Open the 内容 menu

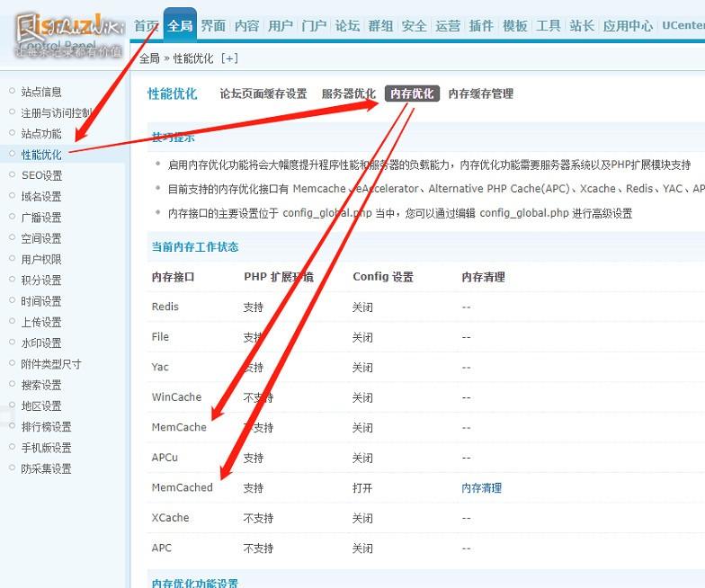[x=246, y=25]
